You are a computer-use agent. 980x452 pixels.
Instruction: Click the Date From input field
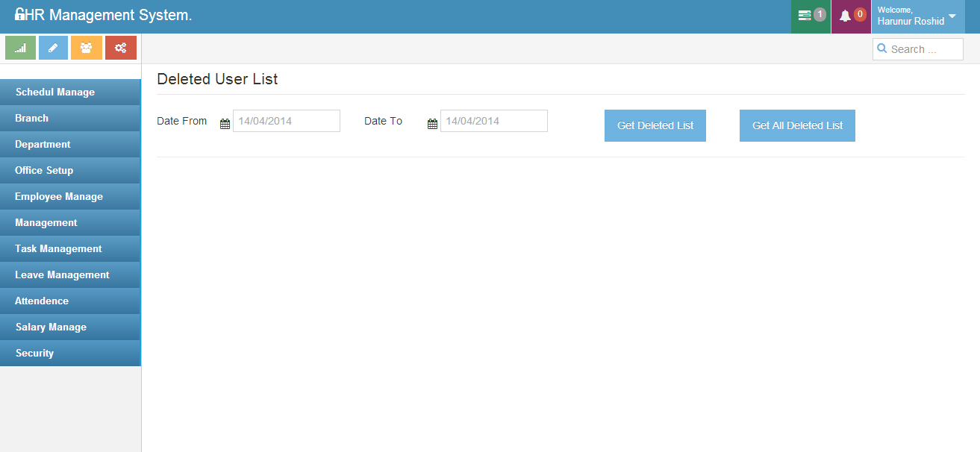click(x=286, y=121)
